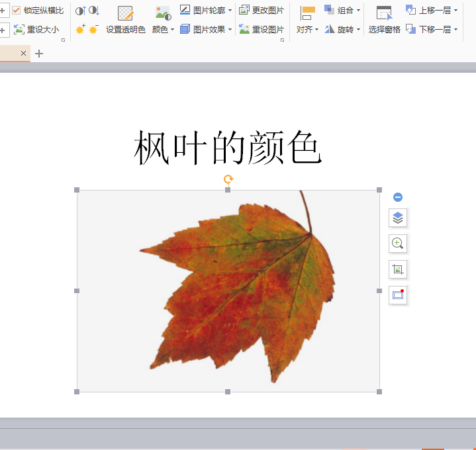Screen dimensions: 476x450
Task: Click the 组合 overlapping squares icon
Action: pyautogui.click(x=330, y=10)
